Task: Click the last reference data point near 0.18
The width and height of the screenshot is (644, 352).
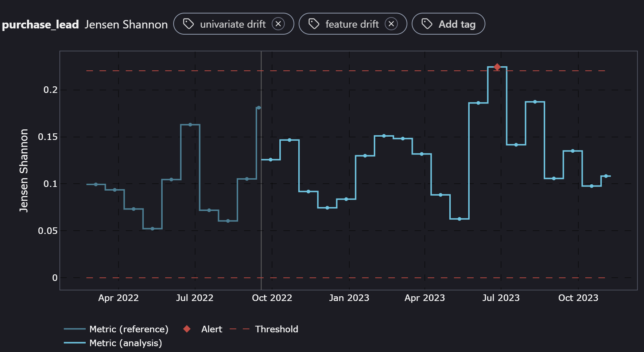Action: (x=259, y=107)
